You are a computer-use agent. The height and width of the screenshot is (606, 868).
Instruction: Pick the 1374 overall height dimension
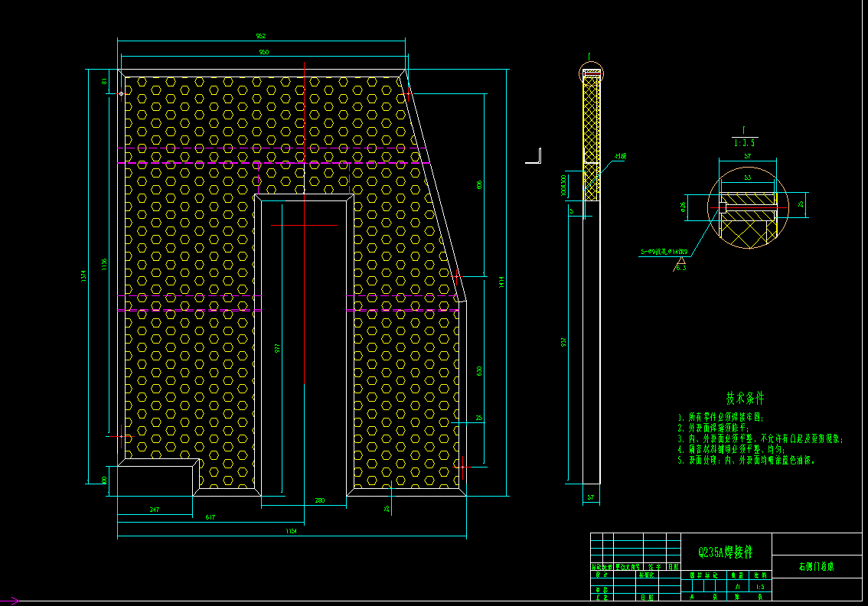pyautogui.click(x=83, y=275)
